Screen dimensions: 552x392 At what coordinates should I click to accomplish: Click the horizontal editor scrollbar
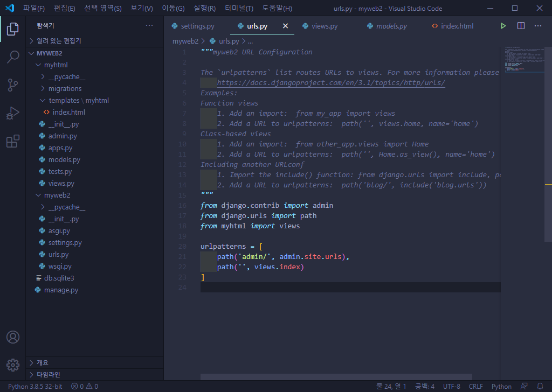(336, 376)
